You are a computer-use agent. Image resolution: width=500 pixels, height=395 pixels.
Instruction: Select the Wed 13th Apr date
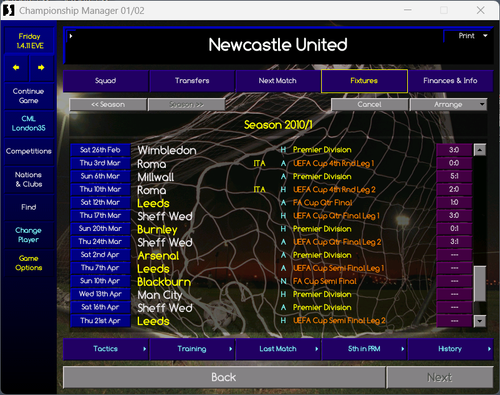point(100,294)
